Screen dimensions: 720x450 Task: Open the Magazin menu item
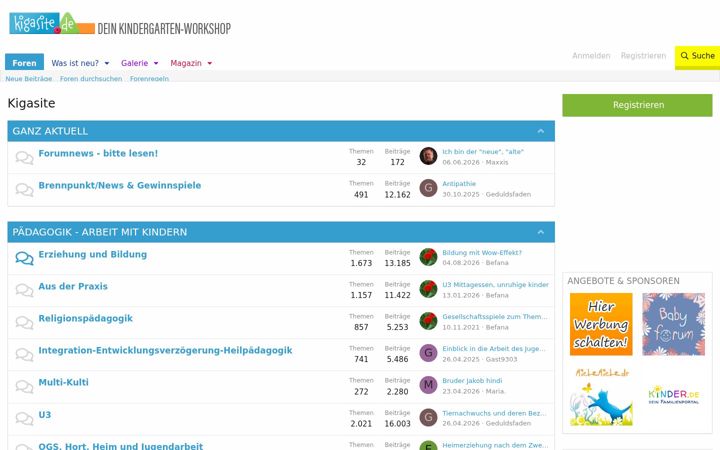tap(186, 63)
